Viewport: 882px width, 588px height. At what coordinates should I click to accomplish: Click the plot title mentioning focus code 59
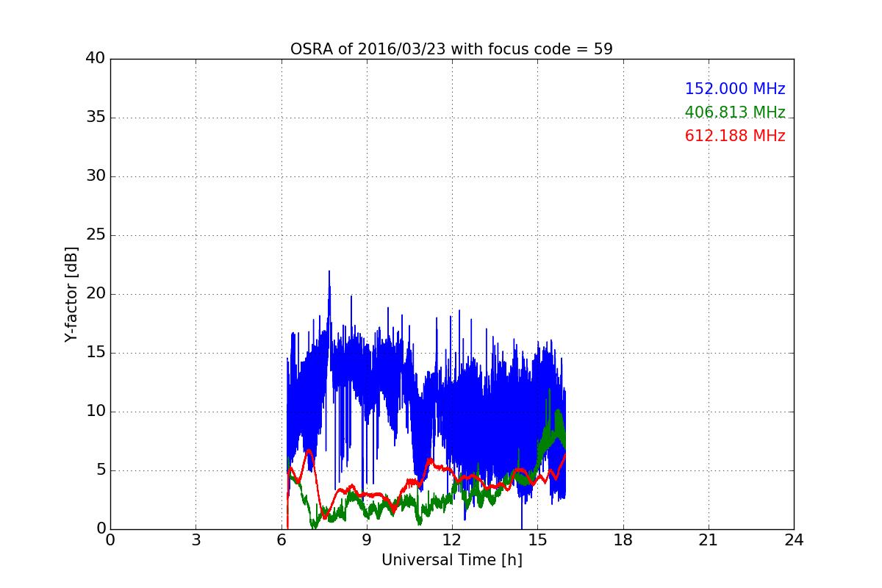point(451,49)
